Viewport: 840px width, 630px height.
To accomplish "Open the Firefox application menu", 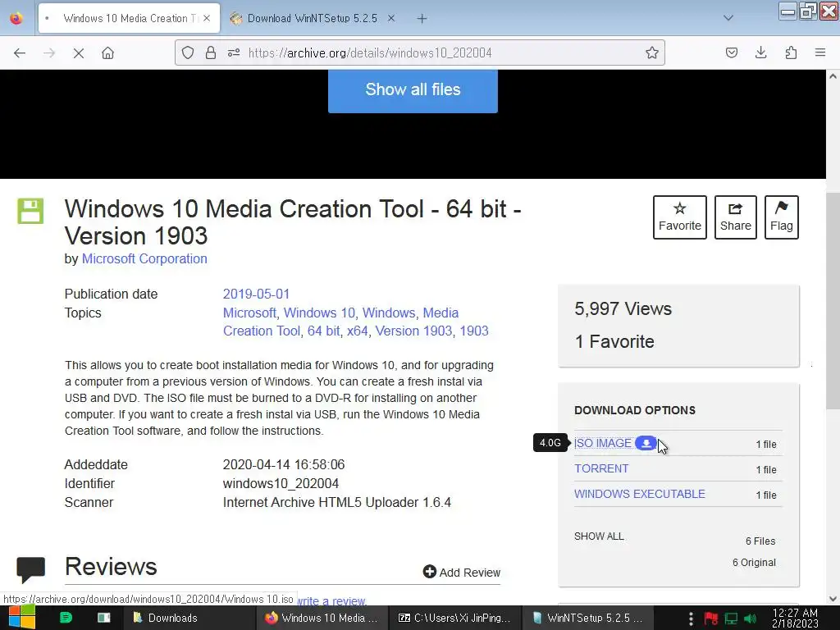I will coord(820,52).
